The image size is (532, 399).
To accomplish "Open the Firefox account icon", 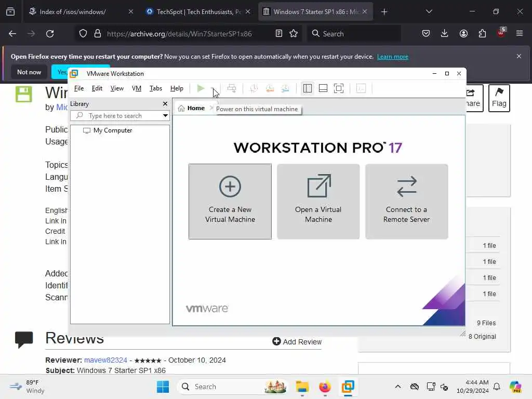I will pyautogui.click(x=463, y=34).
